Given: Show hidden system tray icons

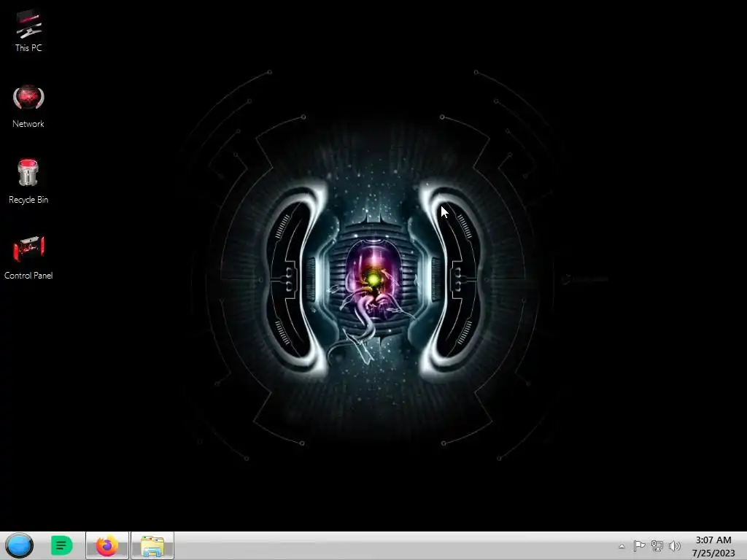Looking at the screenshot, I should (622, 546).
